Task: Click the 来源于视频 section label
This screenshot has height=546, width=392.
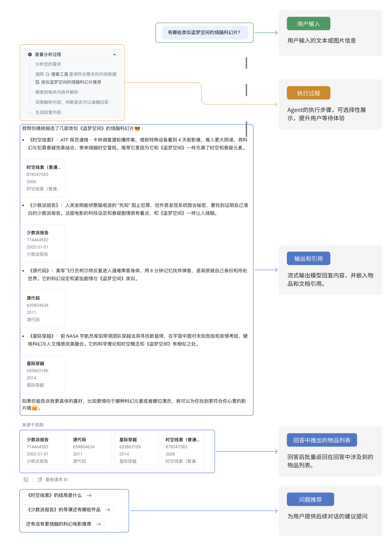Action: 33,425
